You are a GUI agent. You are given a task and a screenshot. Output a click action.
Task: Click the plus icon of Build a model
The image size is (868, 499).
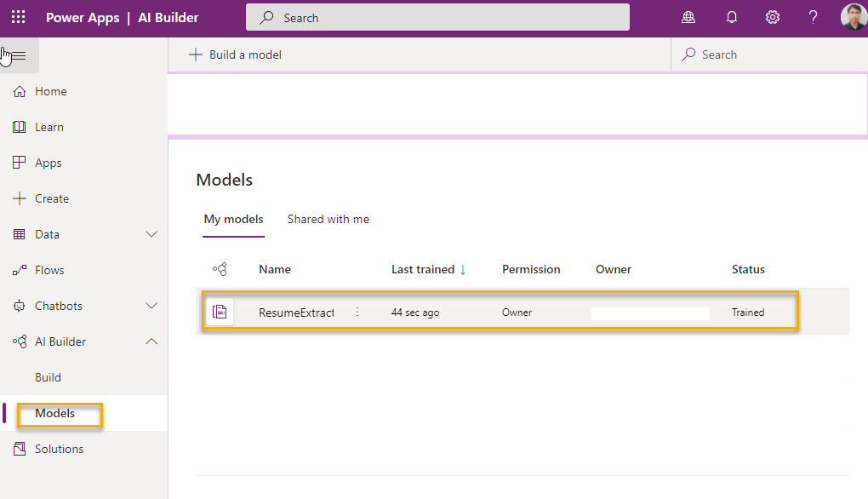pyautogui.click(x=196, y=54)
